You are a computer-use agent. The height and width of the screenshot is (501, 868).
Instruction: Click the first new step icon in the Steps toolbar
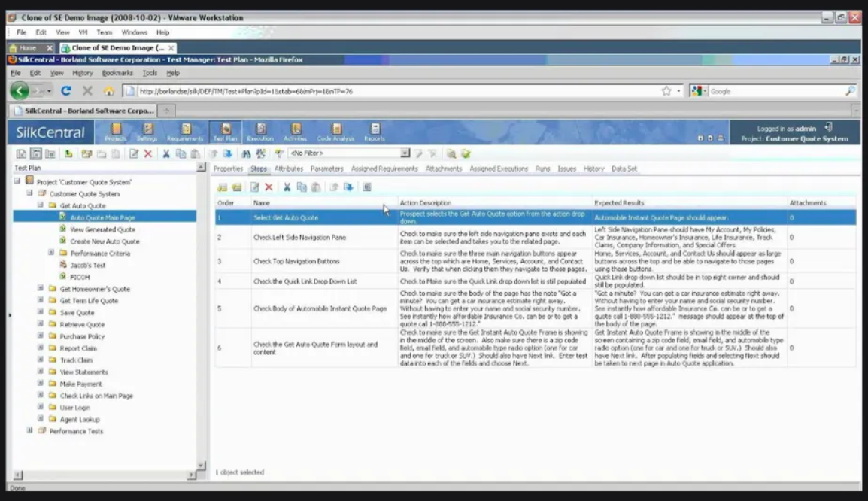222,187
